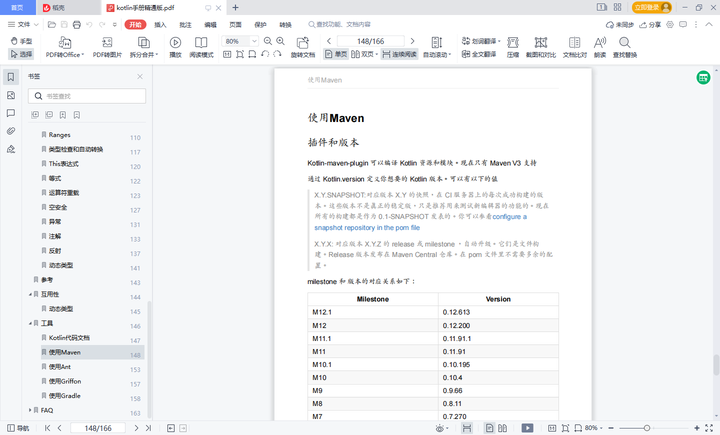Open the 插入 ribbon tab
Image resolution: width=720 pixels, height=435 pixels.
point(160,25)
